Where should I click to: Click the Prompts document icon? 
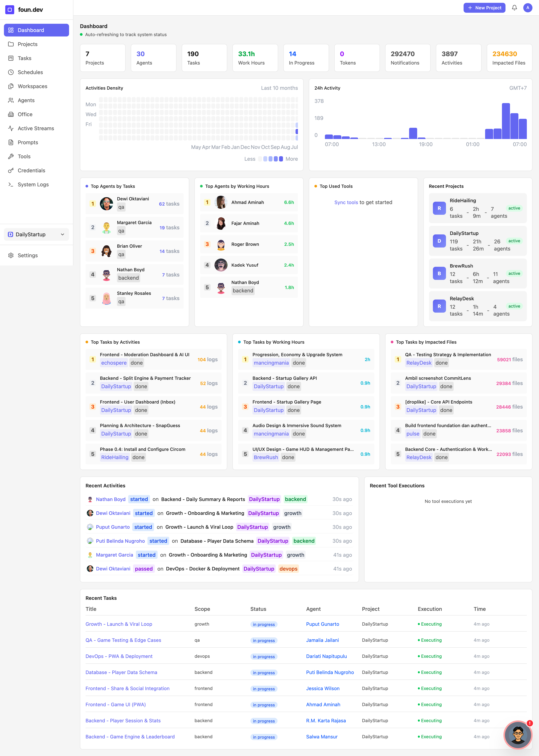(11, 142)
